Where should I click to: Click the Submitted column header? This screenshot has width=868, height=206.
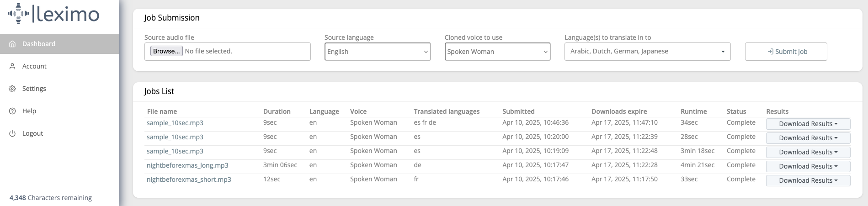tap(518, 111)
